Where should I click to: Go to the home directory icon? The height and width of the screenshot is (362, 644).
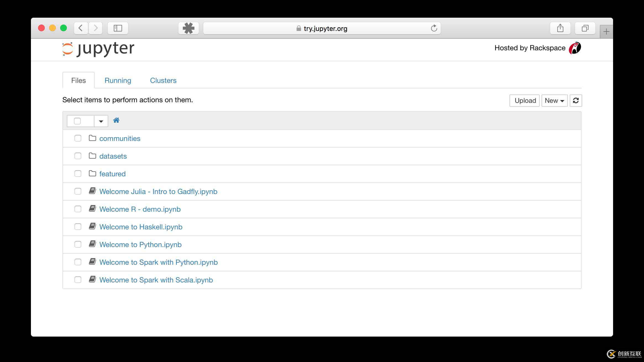[116, 120]
